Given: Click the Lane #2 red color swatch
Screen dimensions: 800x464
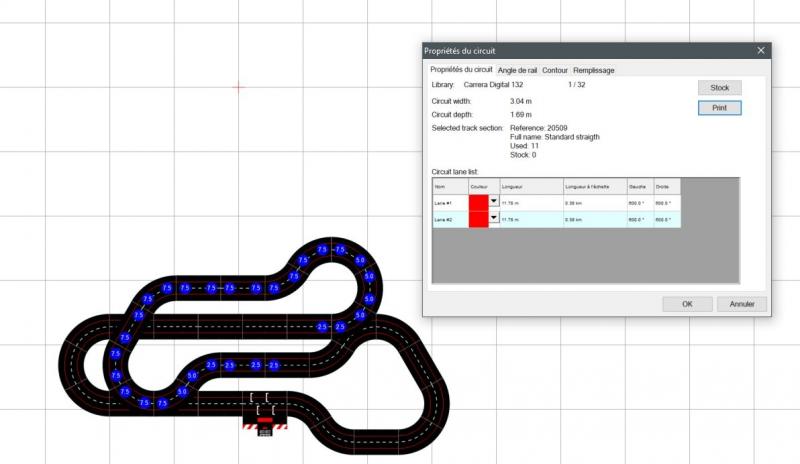Looking at the screenshot, I should [478, 219].
